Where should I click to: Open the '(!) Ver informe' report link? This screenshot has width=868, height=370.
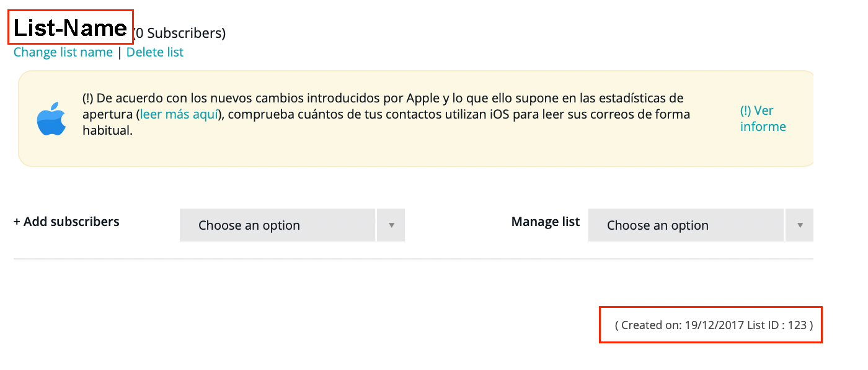[x=763, y=119]
